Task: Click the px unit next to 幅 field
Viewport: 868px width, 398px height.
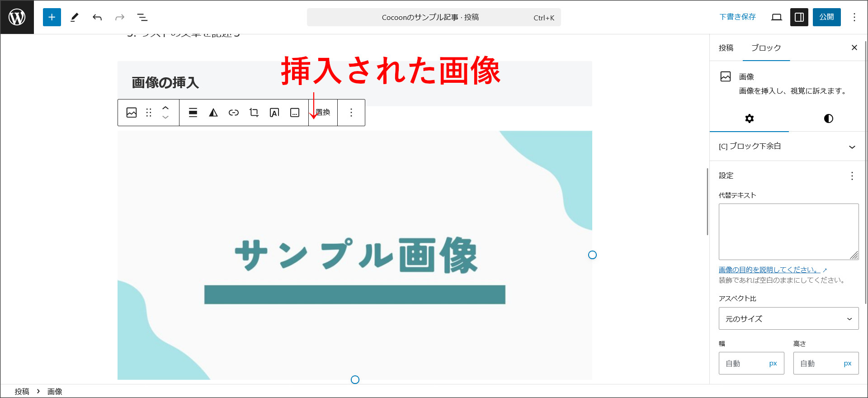Action: click(x=773, y=363)
